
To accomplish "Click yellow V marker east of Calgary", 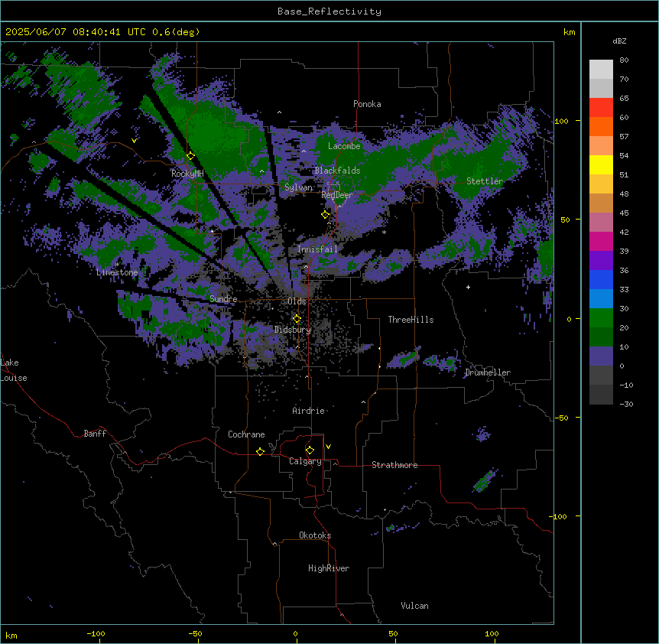I will tap(328, 447).
